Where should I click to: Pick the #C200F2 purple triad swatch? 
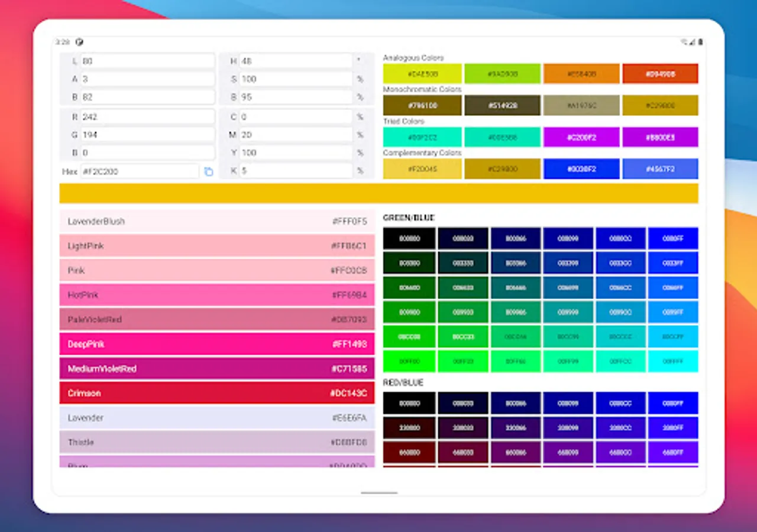(x=581, y=137)
